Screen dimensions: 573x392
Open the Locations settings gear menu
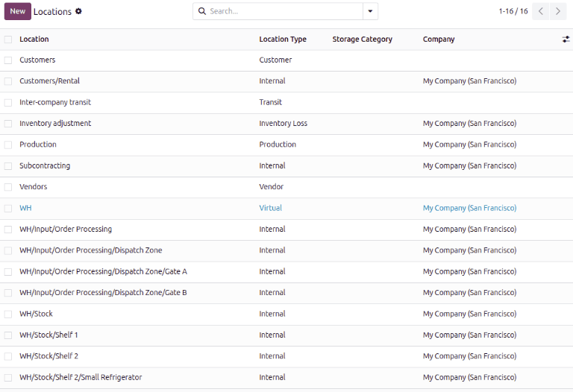point(79,12)
